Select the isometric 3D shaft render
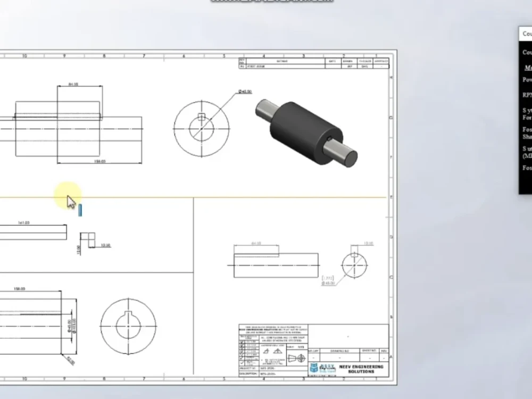Image resolution: width=532 pixels, height=399 pixels. (306, 133)
